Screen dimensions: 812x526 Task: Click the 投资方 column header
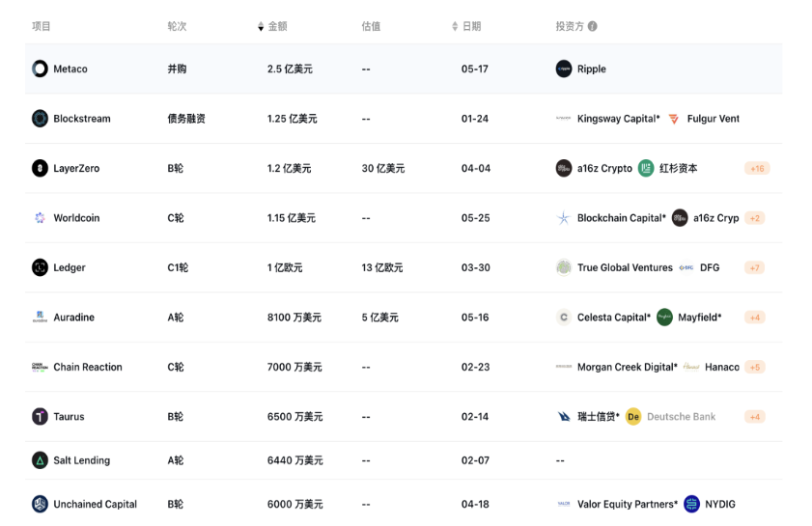pos(570,26)
